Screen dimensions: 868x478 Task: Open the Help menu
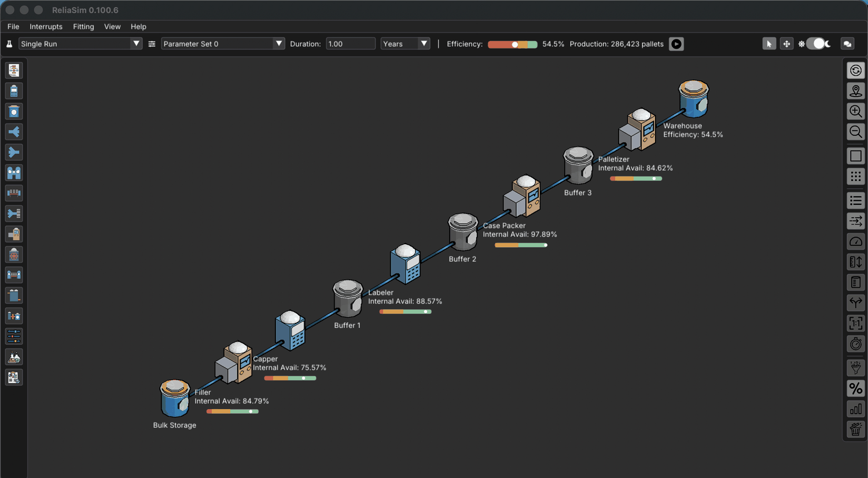coord(138,27)
